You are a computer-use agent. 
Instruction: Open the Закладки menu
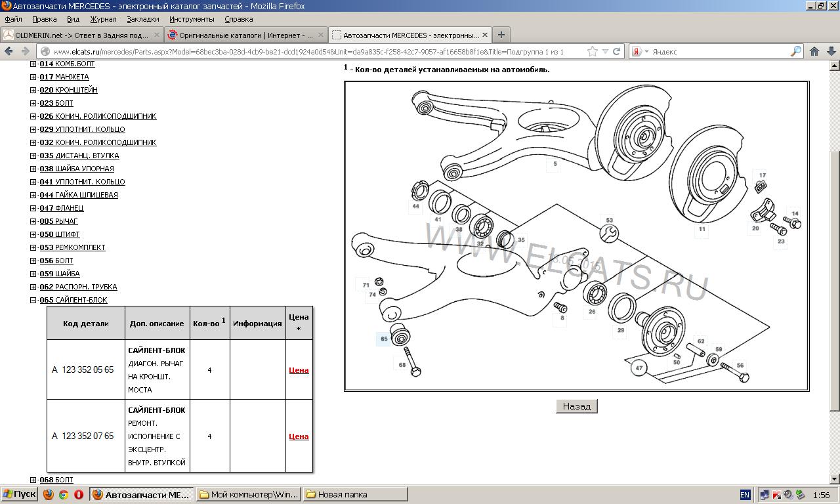pos(142,19)
